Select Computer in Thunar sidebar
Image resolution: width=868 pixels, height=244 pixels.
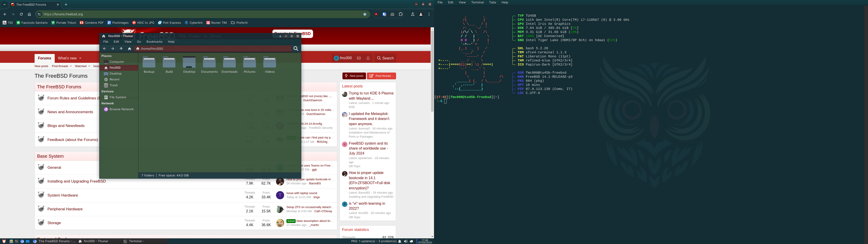[x=119, y=62]
